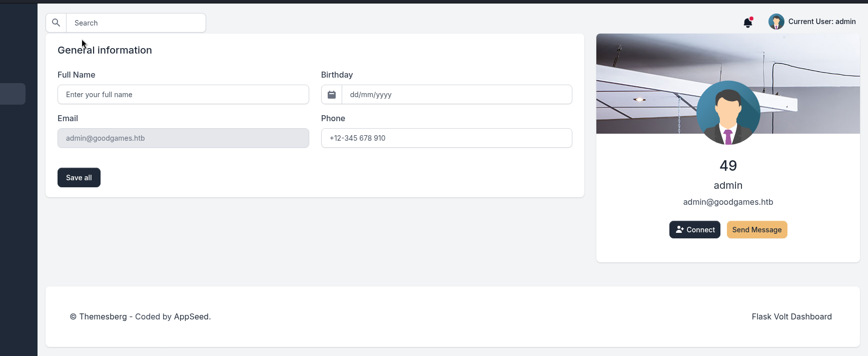Click the add-user icon on Connect button
Image resolution: width=868 pixels, height=356 pixels.
(679, 230)
